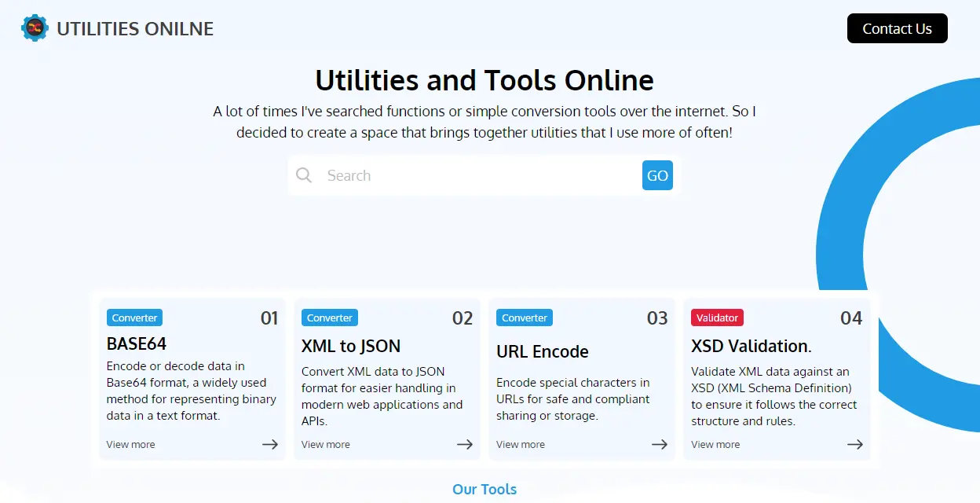Click the UTILITIES ONILNE site title
Image resolution: width=980 pixels, height=503 pixels.
(135, 29)
